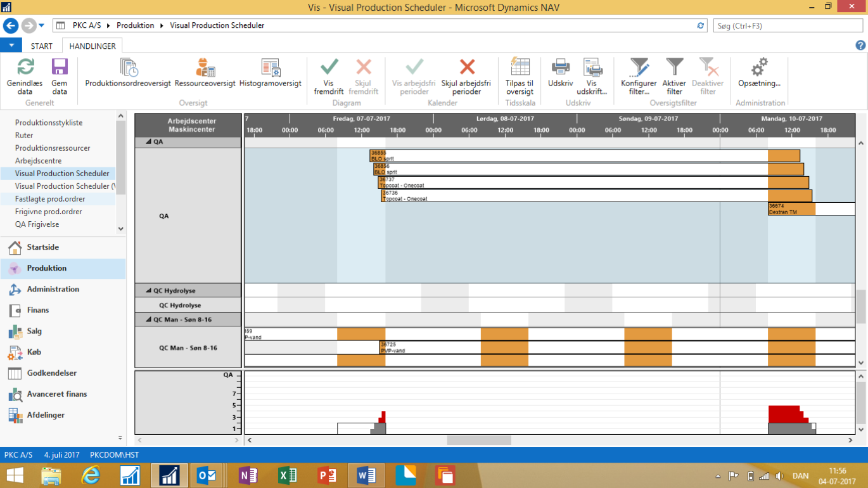868x488 pixels.
Task: Click the Genindlæs data refresh icon
Action: (25, 68)
